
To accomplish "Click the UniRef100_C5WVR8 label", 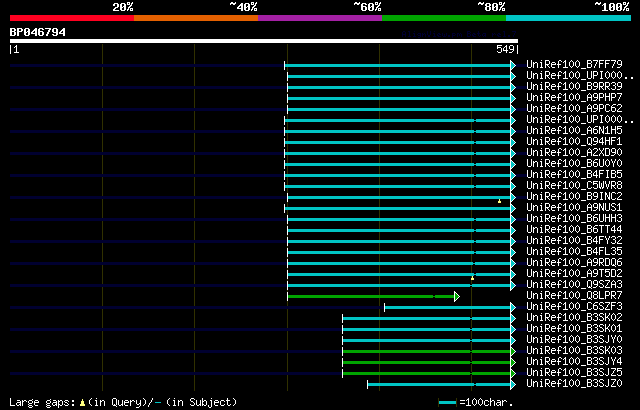I will click(x=574, y=186).
